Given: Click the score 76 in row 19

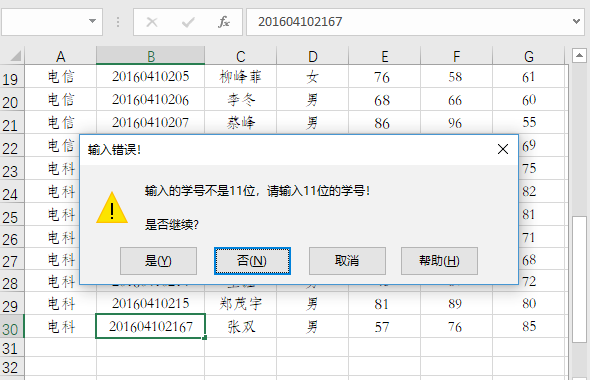Looking at the screenshot, I should (385, 77).
